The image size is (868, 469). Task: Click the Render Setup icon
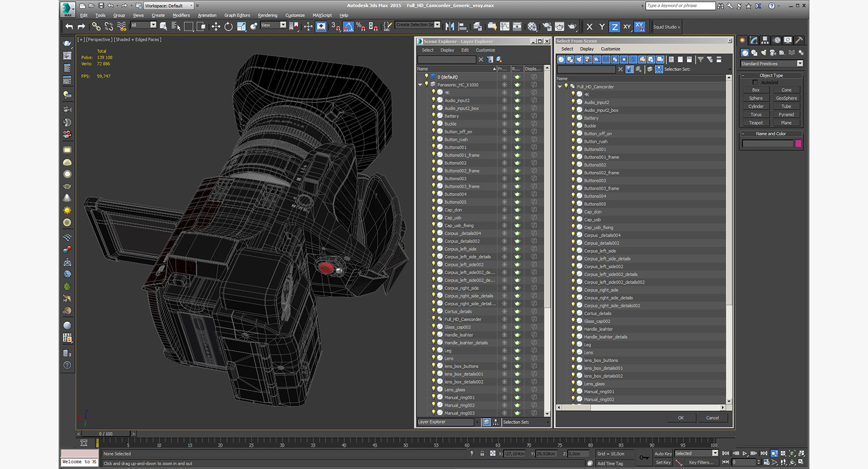[x=547, y=26]
